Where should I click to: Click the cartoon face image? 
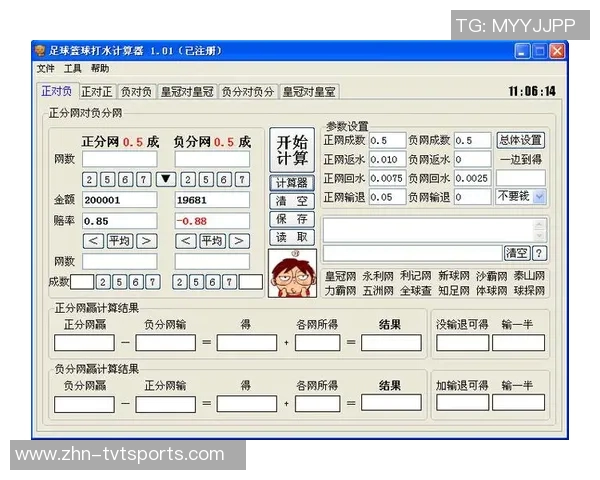(x=293, y=273)
